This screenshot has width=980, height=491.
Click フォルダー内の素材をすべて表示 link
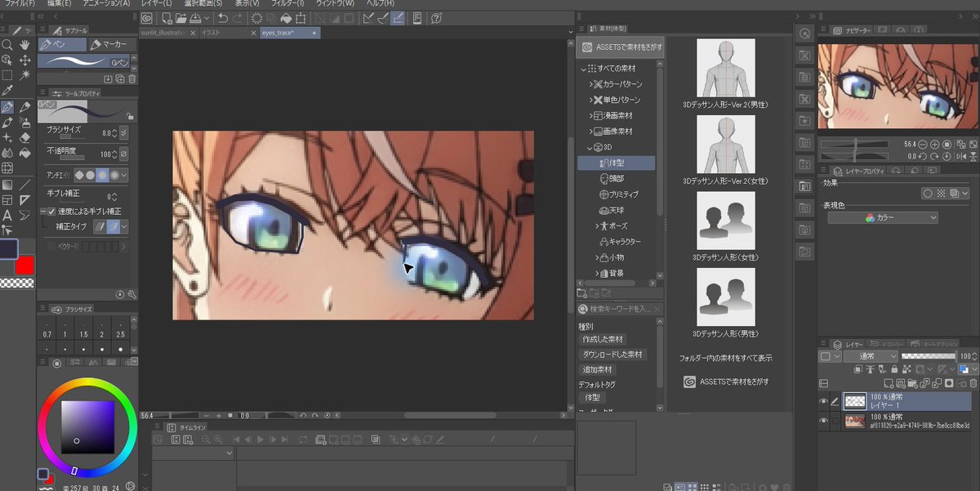[726, 359]
